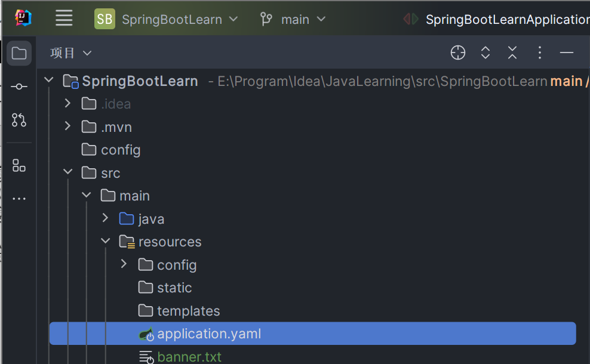Click the run configuration icon beside SpringBootLearnApplication

[411, 19]
